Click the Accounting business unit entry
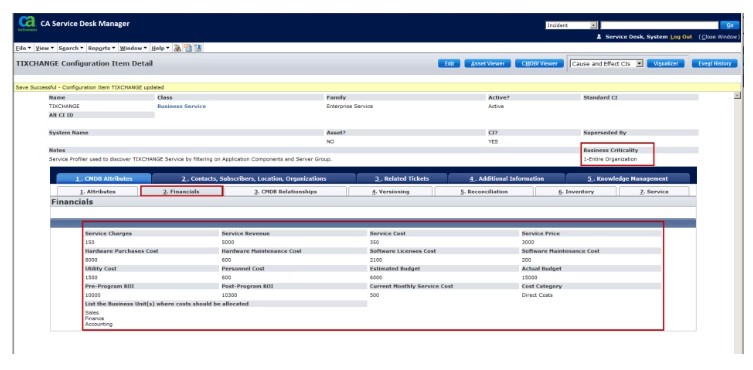Screen dimensions: 753x370 click(98, 324)
